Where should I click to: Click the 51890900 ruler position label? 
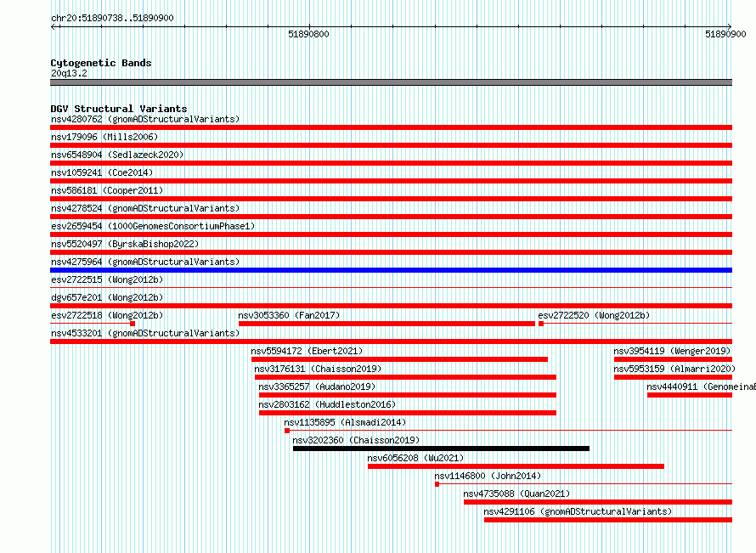[x=725, y=34]
